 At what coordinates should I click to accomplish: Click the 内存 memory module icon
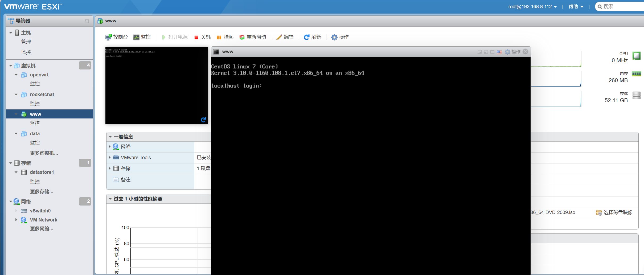[x=636, y=74]
